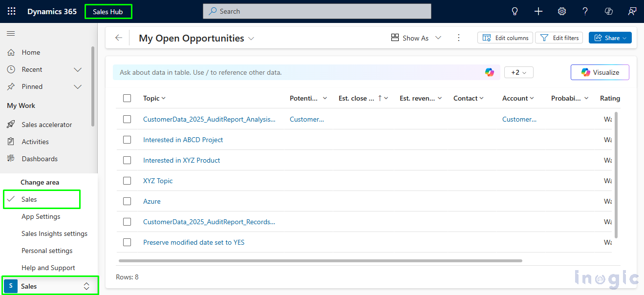The image size is (644, 295).
Task: Click the Edit filters button
Action: 559,38
